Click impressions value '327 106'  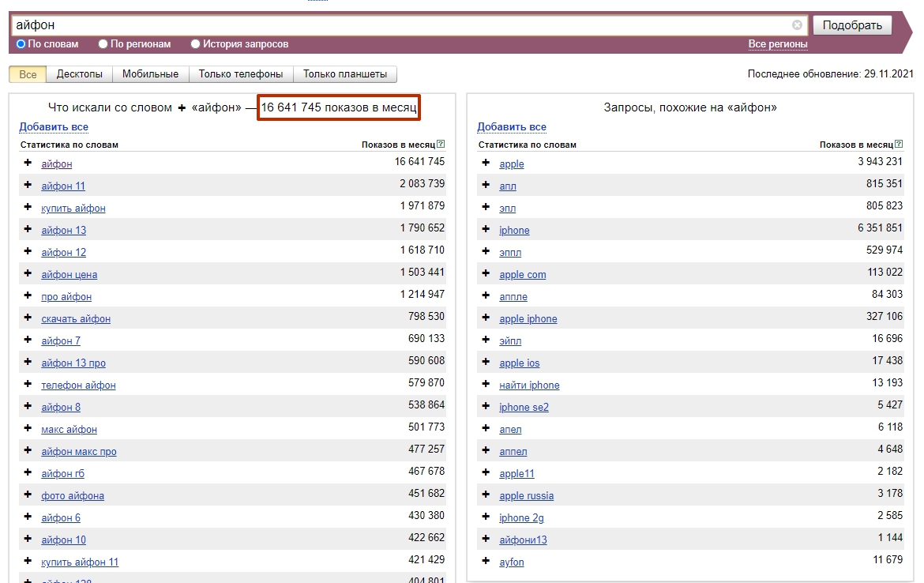tap(884, 317)
